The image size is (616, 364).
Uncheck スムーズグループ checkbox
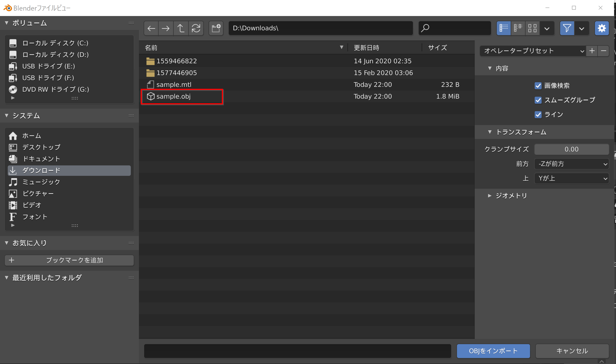tap(538, 100)
